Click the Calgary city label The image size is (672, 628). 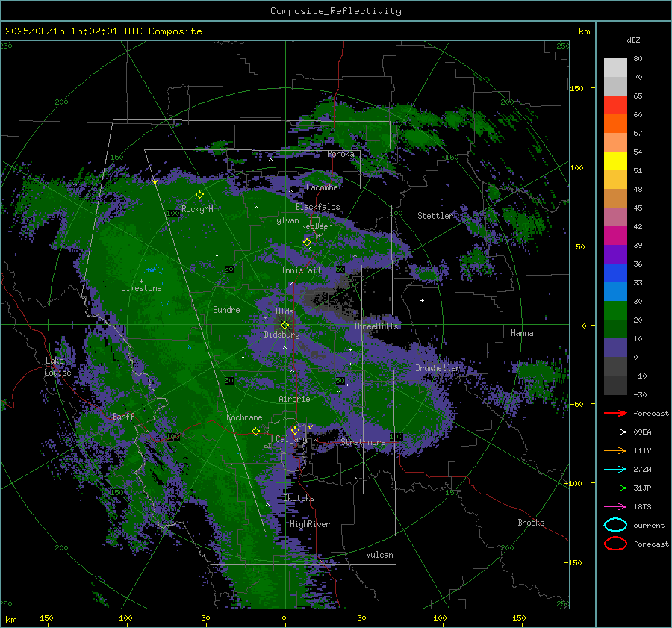click(291, 439)
